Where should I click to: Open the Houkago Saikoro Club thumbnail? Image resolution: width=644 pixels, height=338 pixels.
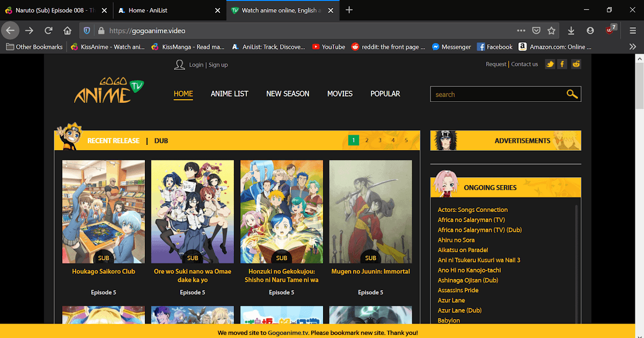pos(104,211)
